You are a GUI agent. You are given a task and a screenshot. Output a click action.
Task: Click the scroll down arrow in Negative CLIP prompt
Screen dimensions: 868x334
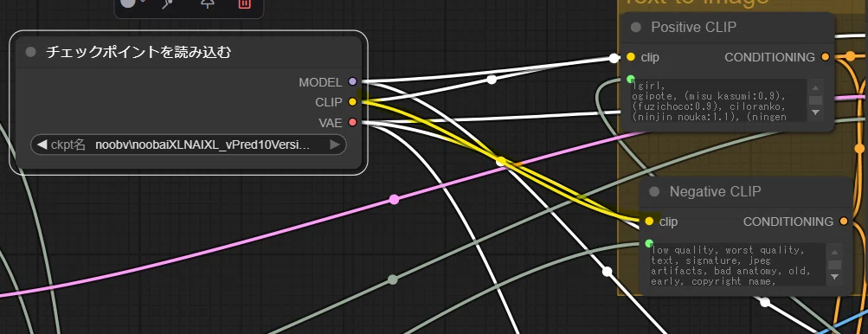834,277
